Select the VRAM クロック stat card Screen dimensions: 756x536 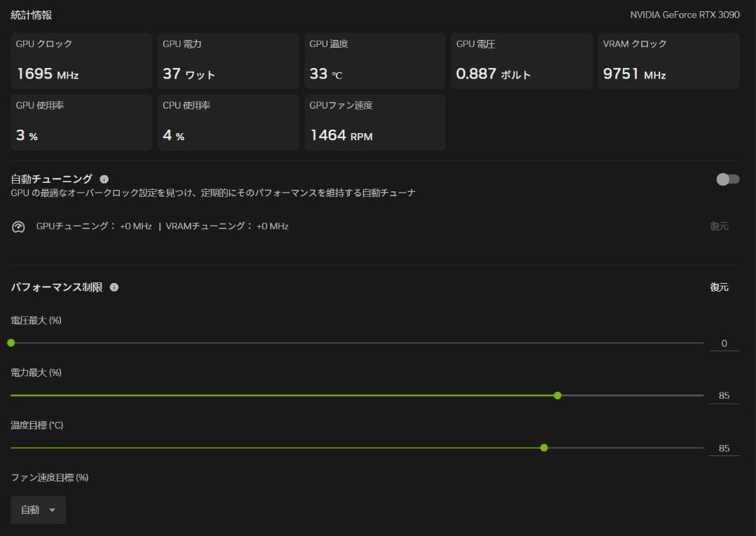[668, 60]
